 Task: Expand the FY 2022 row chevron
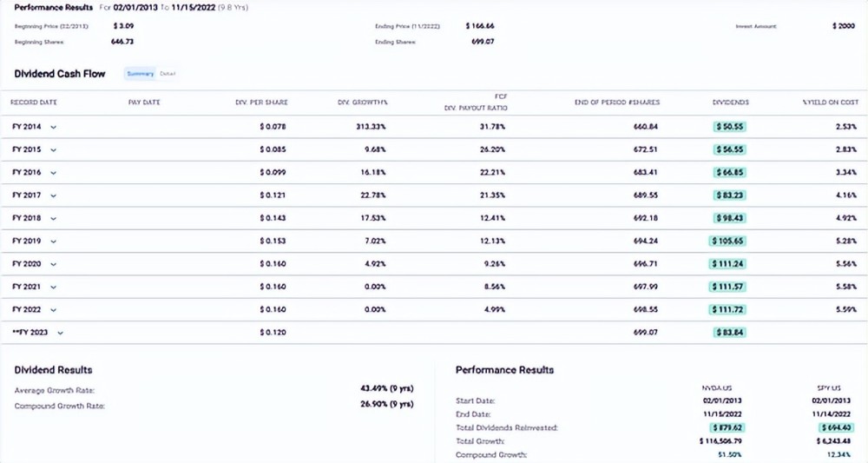pos(54,308)
